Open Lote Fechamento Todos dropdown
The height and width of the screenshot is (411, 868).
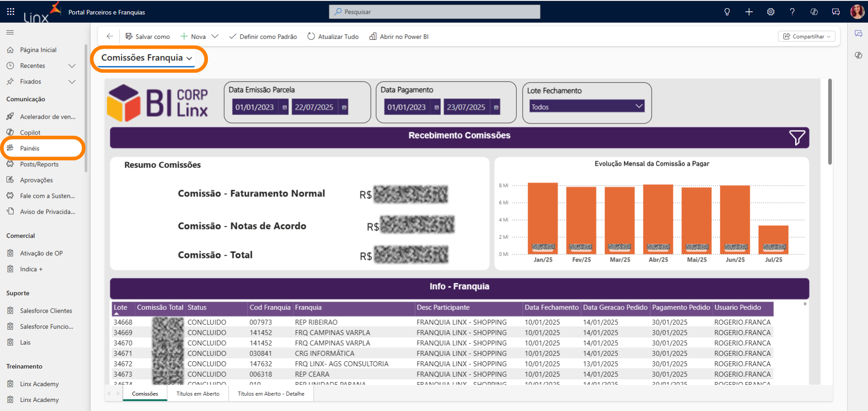click(x=586, y=107)
